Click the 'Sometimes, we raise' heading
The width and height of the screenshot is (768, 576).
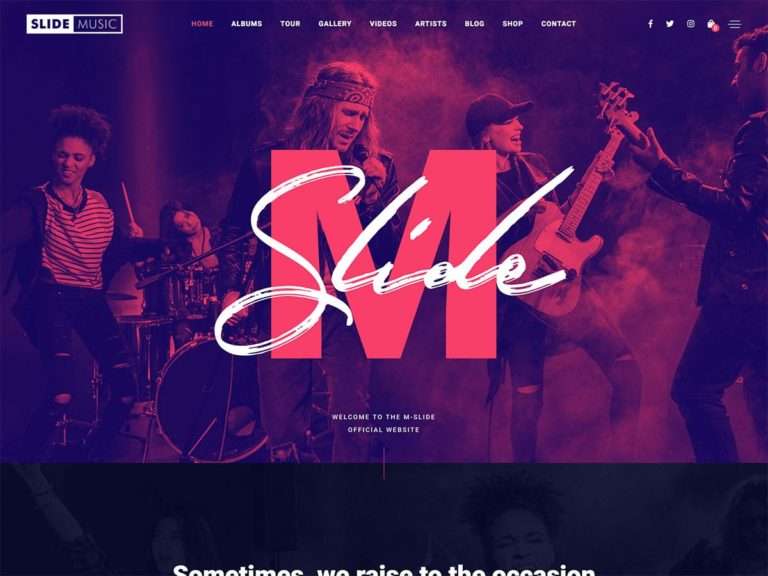[x=384, y=570]
